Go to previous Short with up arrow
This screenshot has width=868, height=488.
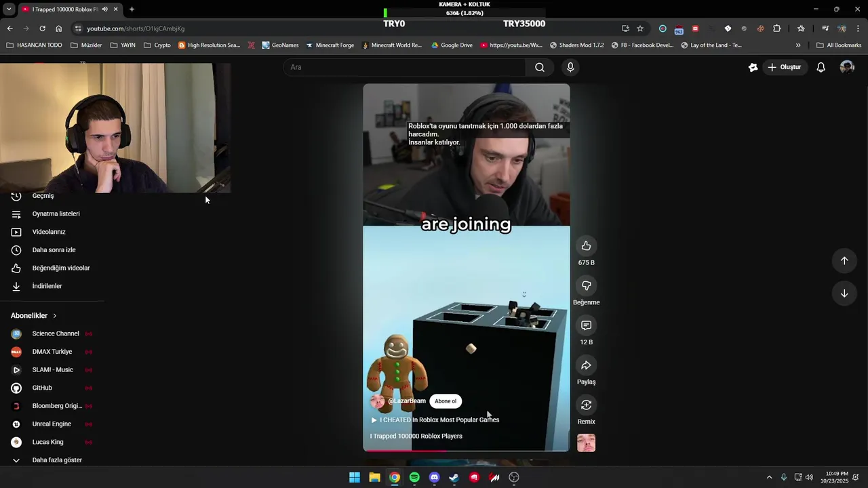point(844,261)
